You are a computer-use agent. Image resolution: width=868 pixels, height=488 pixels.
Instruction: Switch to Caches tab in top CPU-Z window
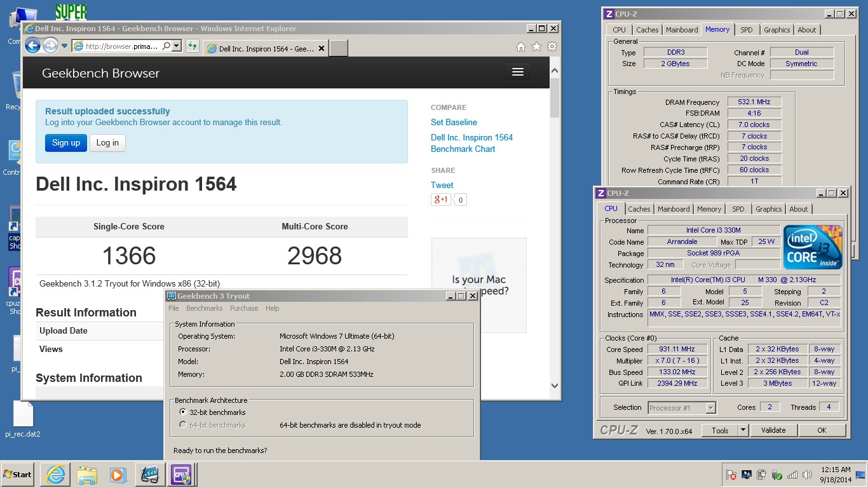pyautogui.click(x=648, y=30)
